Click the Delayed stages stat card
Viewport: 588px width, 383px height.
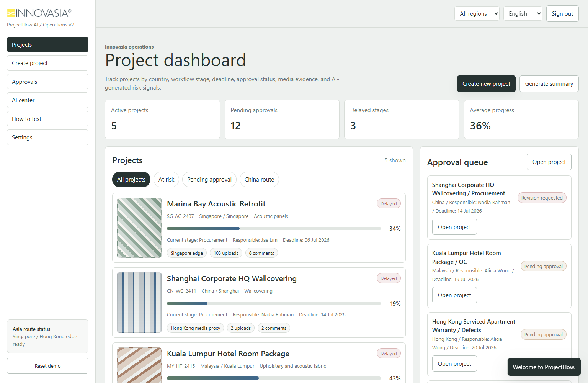tap(402, 119)
